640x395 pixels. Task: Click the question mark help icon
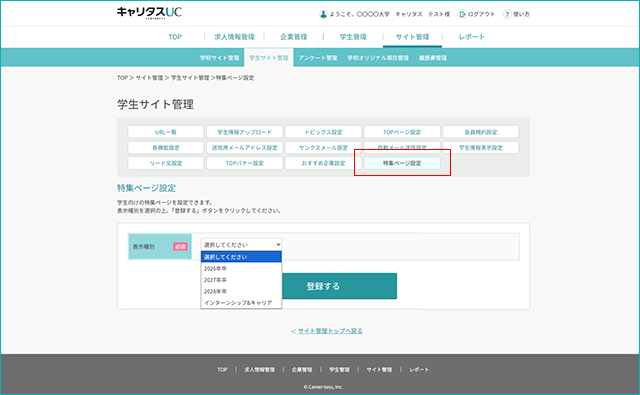[507, 14]
